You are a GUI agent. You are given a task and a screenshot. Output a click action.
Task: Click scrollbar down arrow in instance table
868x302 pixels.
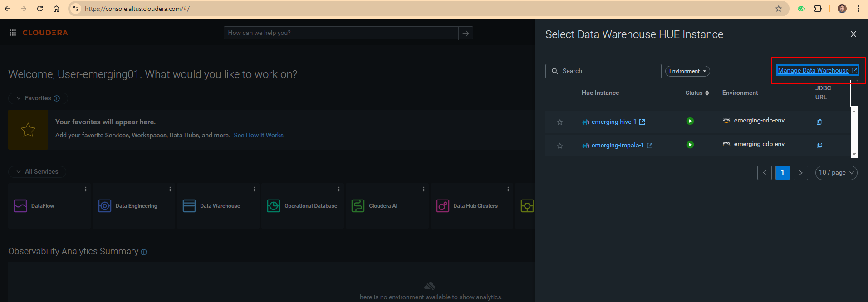coord(854,154)
